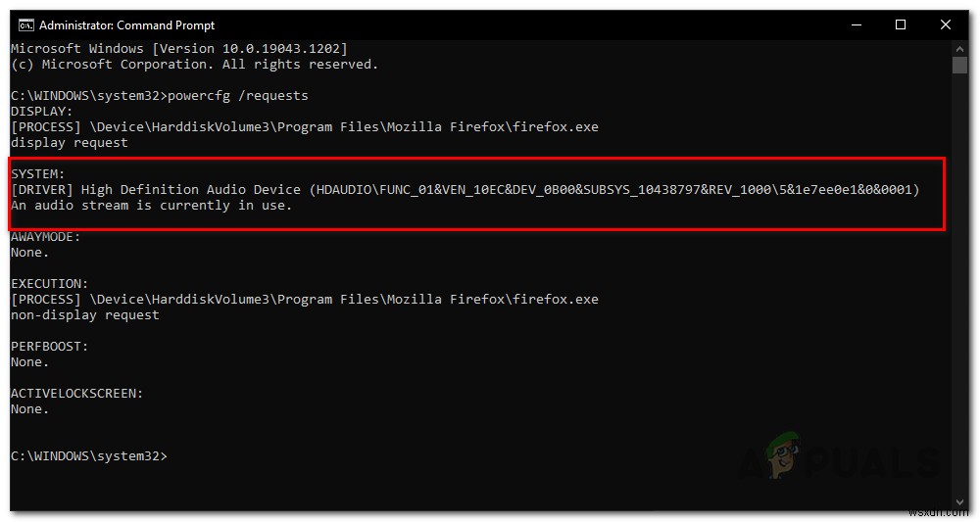Click the 'powercfg /requests' command text
Screen dimensions: 980x522
(238, 96)
